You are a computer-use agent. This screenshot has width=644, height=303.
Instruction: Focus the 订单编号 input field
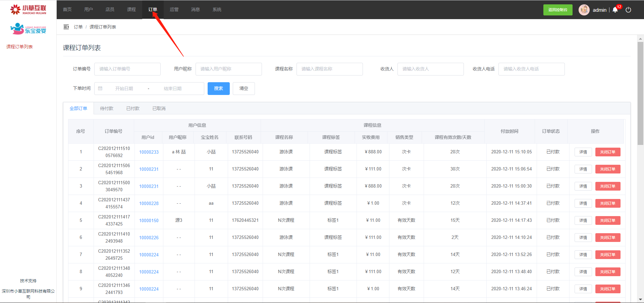click(127, 69)
